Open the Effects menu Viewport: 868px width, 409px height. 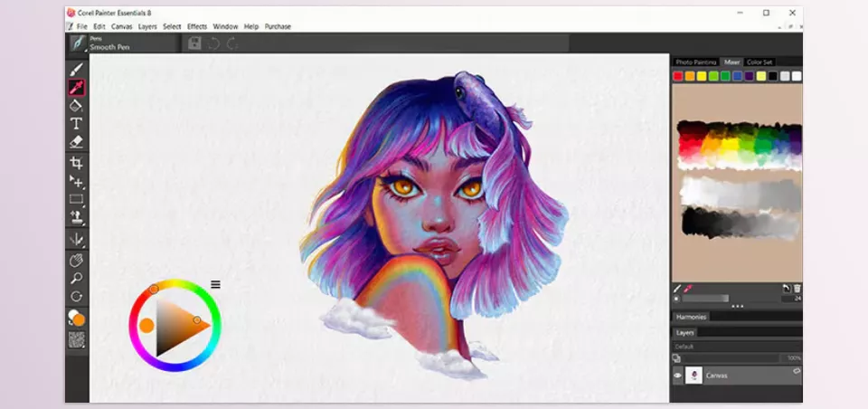click(x=197, y=26)
